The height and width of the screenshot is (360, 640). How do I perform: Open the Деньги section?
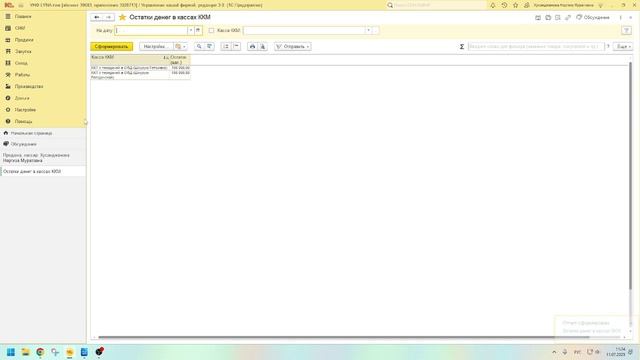point(22,98)
